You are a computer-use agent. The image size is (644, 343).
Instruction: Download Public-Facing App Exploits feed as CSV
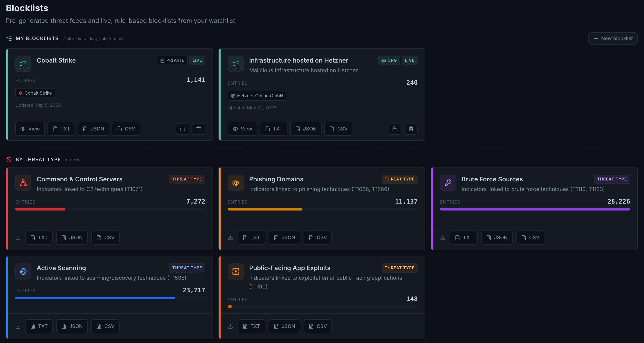[x=318, y=326]
